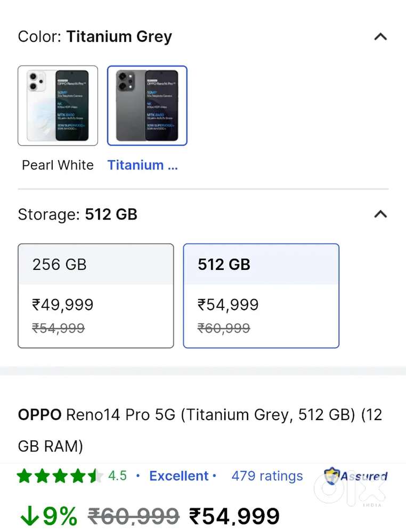Choose the 512 GB storage option
Viewport: 406px width, 532px height.
(x=261, y=296)
